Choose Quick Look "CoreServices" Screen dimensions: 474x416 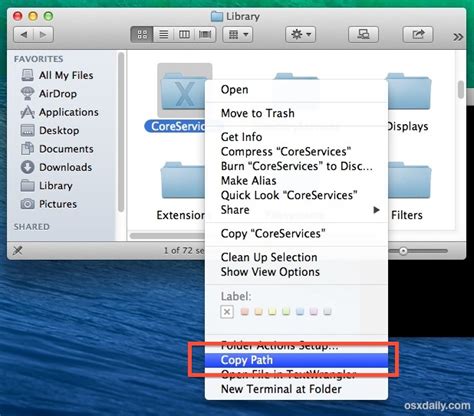pos(296,195)
